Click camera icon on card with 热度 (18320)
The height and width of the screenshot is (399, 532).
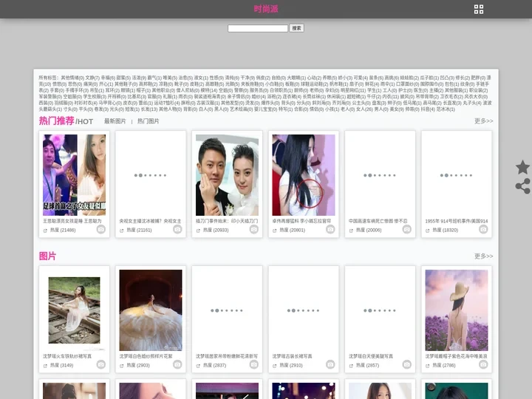click(483, 229)
